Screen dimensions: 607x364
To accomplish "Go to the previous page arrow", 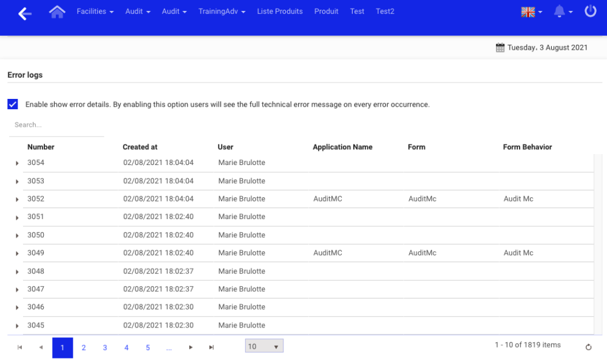I will click(x=41, y=348).
